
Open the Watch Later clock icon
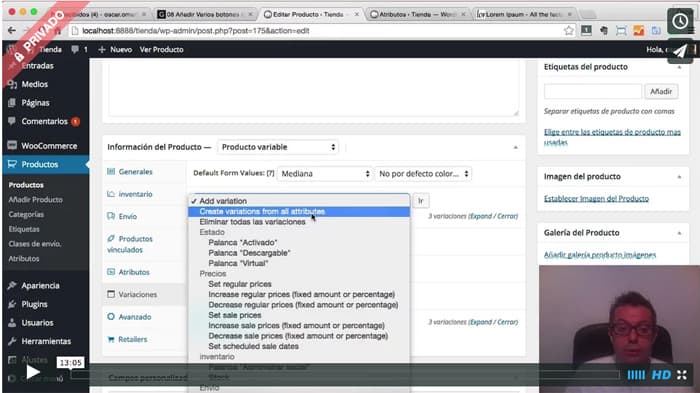(679, 21)
